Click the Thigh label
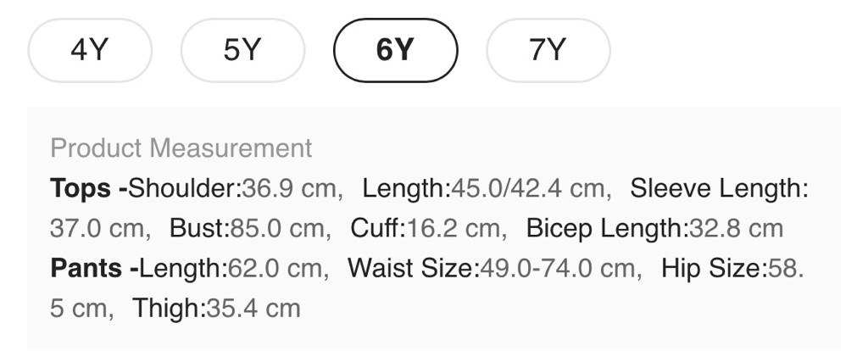This screenshot has width=868, height=351. (x=167, y=308)
